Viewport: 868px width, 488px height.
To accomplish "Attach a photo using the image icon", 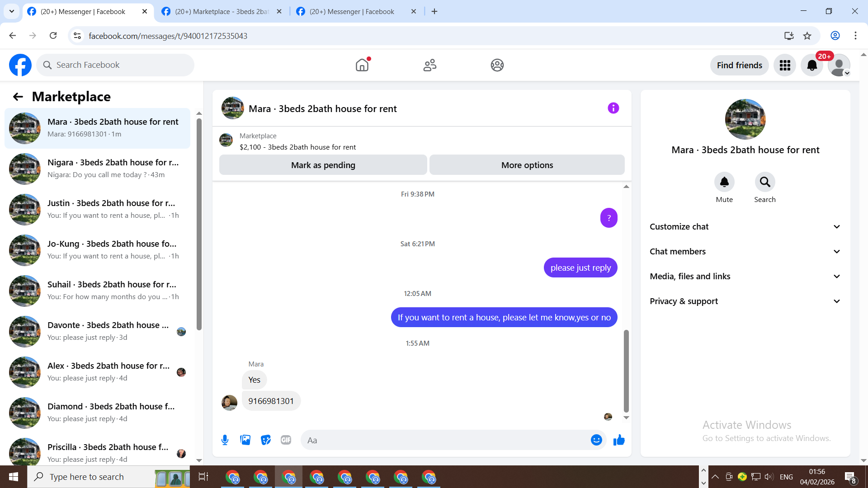I will point(245,440).
